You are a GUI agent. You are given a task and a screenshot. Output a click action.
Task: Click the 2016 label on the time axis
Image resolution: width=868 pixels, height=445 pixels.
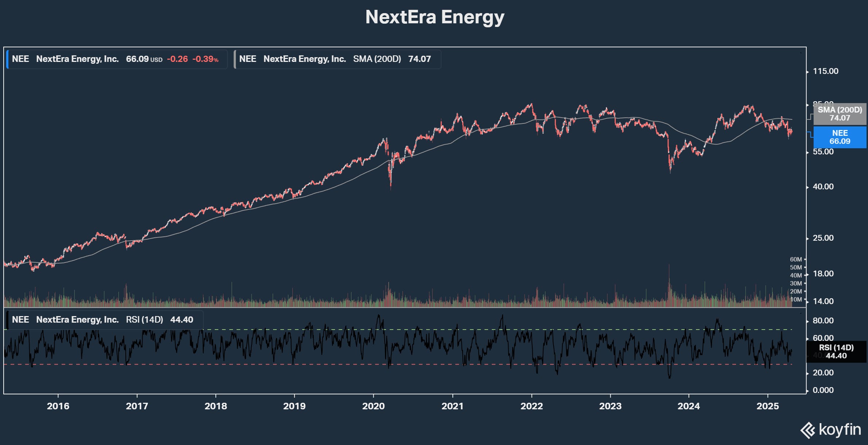coord(58,406)
